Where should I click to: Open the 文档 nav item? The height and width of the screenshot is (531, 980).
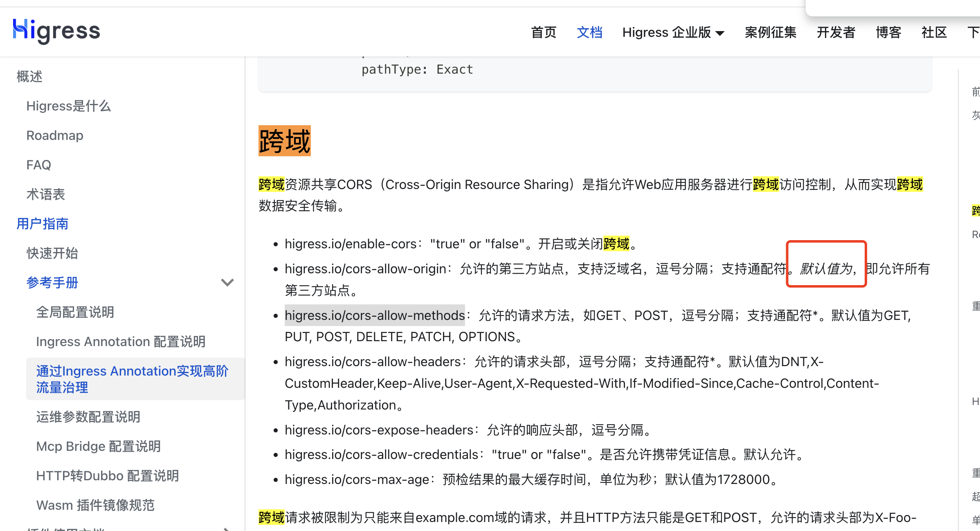click(589, 32)
